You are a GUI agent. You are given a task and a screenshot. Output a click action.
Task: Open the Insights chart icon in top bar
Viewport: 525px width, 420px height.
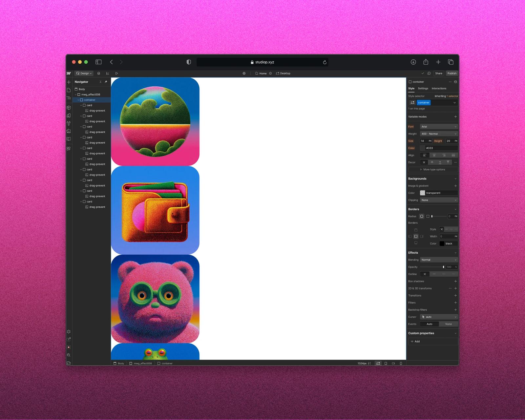[x=108, y=73]
